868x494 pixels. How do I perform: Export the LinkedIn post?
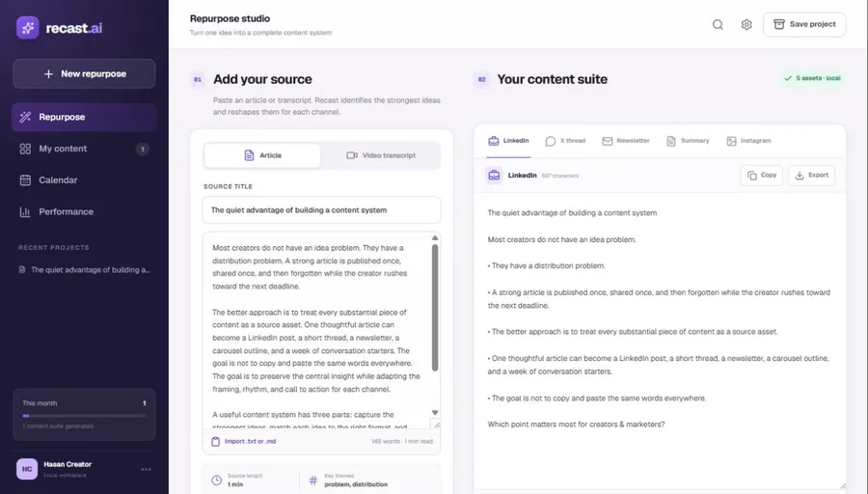coord(811,176)
